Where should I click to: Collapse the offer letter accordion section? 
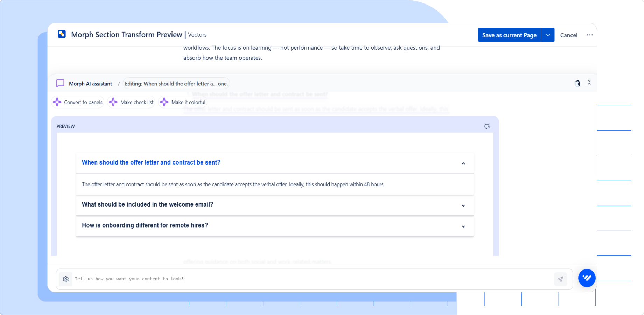pos(463,163)
